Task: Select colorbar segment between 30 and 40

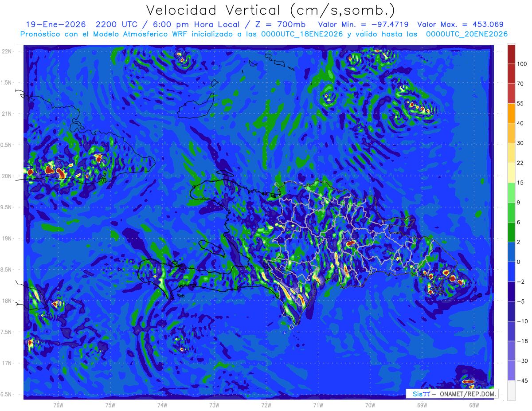Action: (512, 133)
